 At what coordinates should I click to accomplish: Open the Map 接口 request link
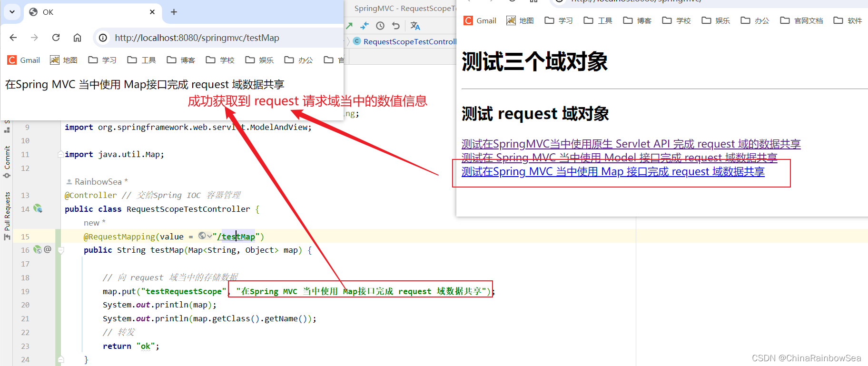tap(613, 171)
